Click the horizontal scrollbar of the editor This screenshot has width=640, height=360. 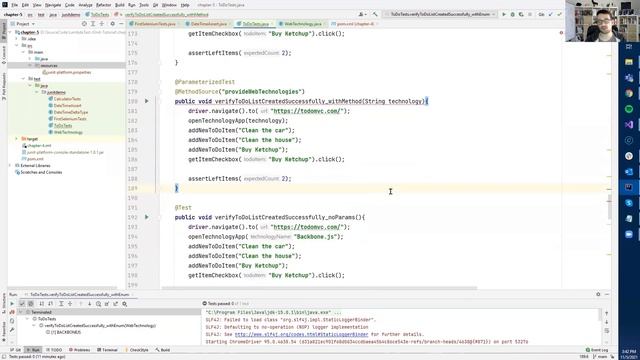[319, 288]
